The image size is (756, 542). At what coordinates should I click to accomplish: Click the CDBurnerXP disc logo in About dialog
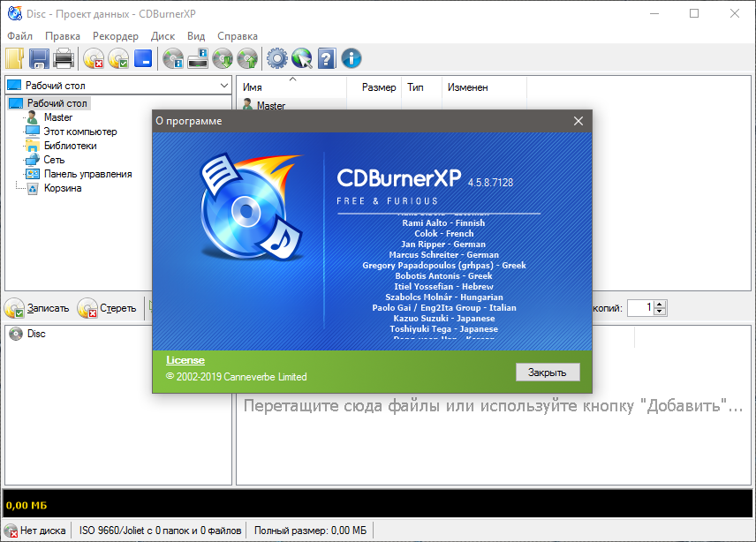251,207
